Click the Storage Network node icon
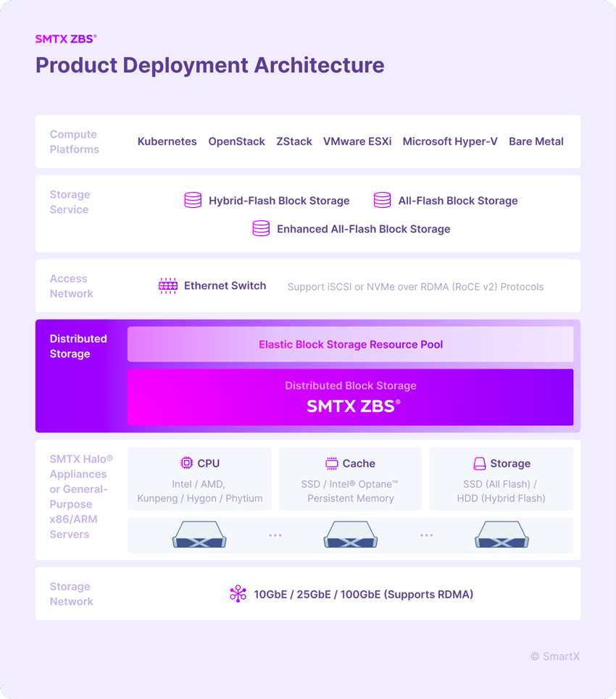The width and height of the screenshot is (616, 699). point(238,594)
